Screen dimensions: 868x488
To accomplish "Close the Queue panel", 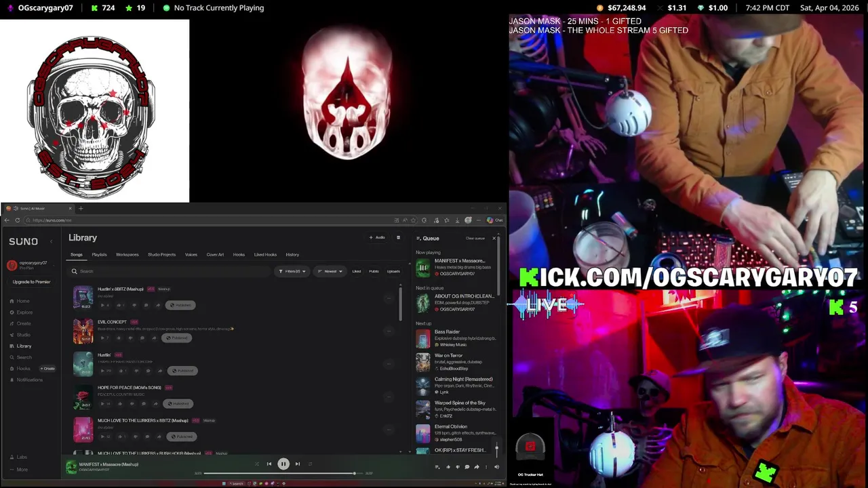I will click(x=494, y=239).
